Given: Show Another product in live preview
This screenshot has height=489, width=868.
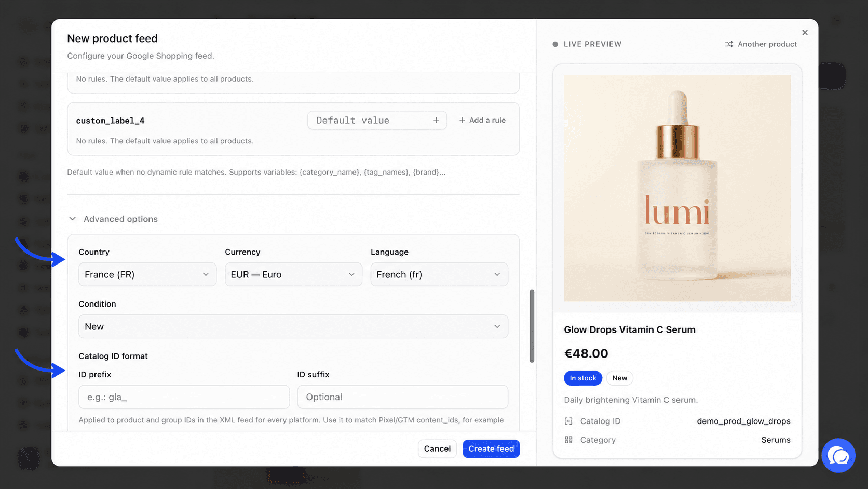Looking at the screenshot, I should pos(761,44).
